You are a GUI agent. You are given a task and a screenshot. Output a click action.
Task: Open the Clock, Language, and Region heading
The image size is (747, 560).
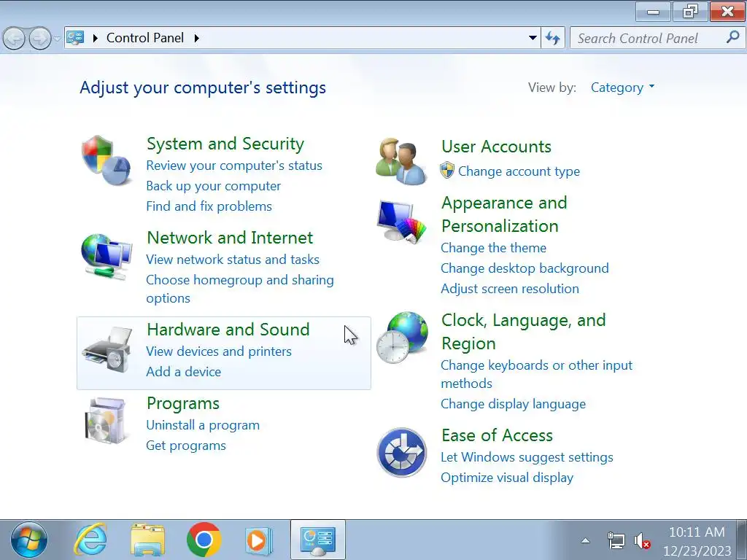click(x=524, y=332)
